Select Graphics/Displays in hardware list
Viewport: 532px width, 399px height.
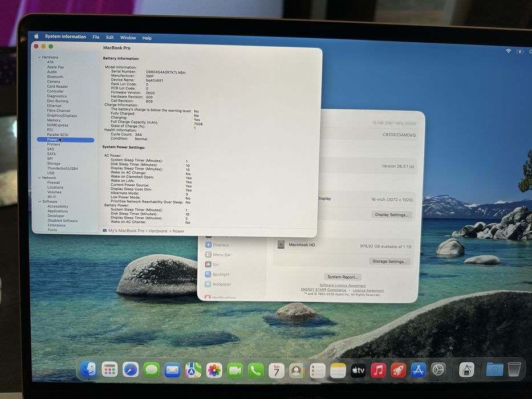(x=62, y=115)
